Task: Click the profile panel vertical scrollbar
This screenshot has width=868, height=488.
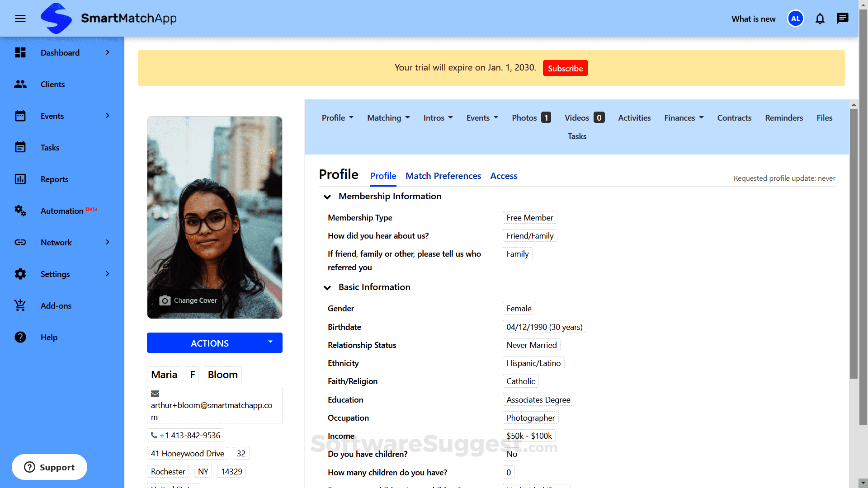Action: tap(853, 244)
